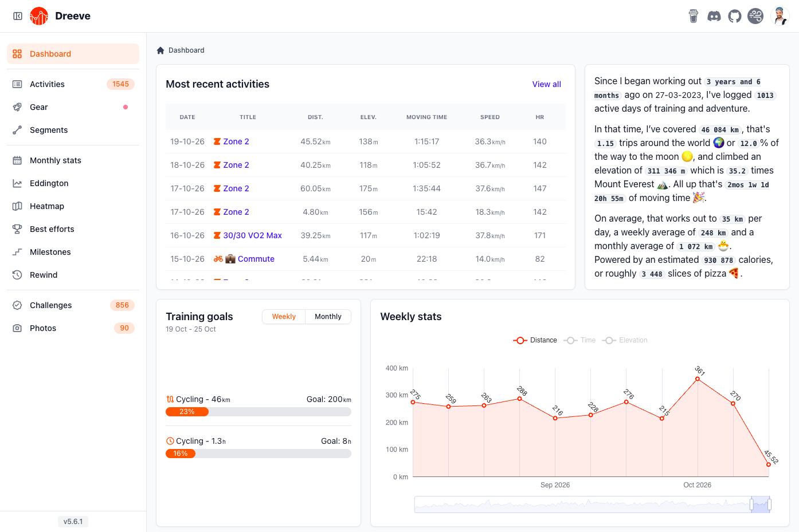Click the v5.6.1 version badge
Viewport: 799px width, 532px height.
coord(73,522)
